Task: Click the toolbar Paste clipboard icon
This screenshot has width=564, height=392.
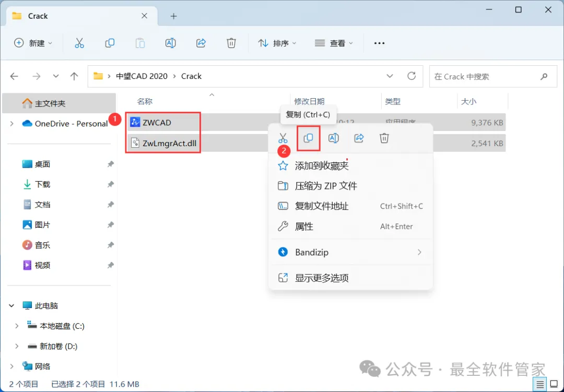Action: (140, 43)
